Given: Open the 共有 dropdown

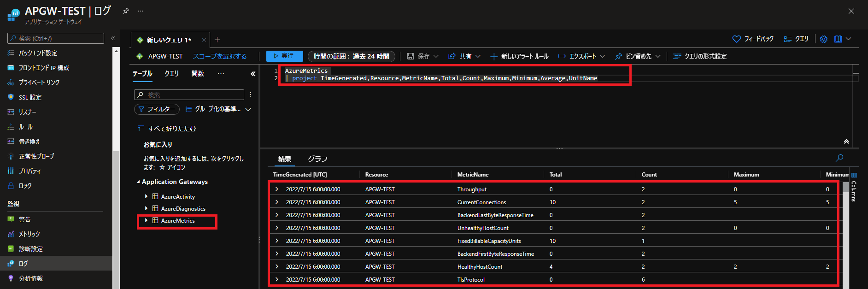Looking at the screenshot, I should click(x=464, y=56).
